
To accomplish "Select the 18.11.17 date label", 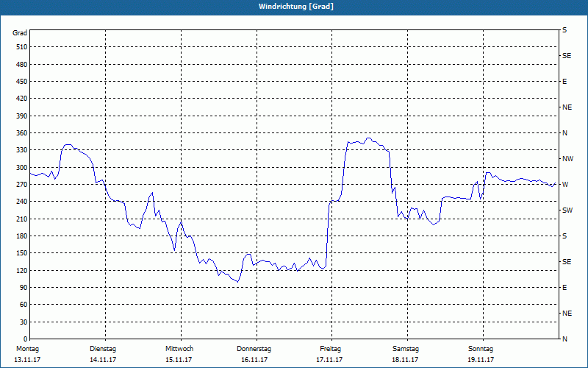I will click(x=405, y=360).
